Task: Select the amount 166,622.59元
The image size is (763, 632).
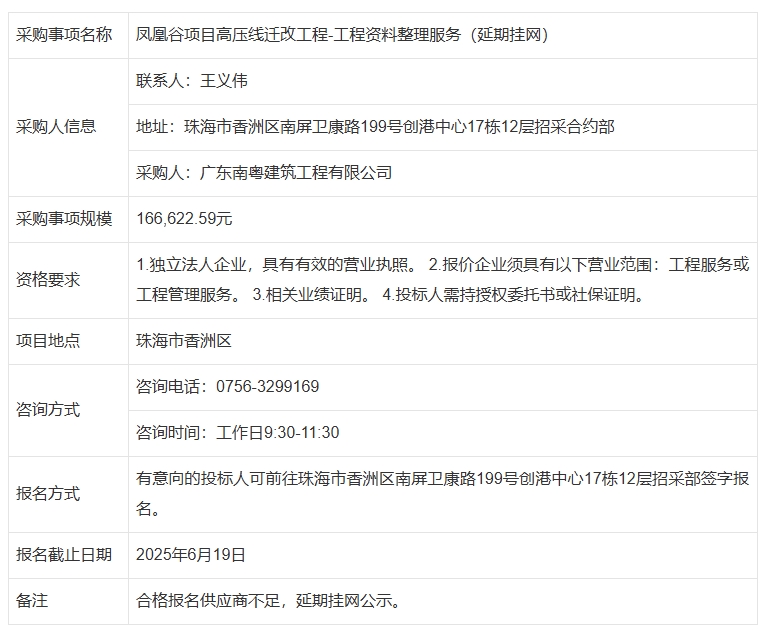Action: click(184, 219)
